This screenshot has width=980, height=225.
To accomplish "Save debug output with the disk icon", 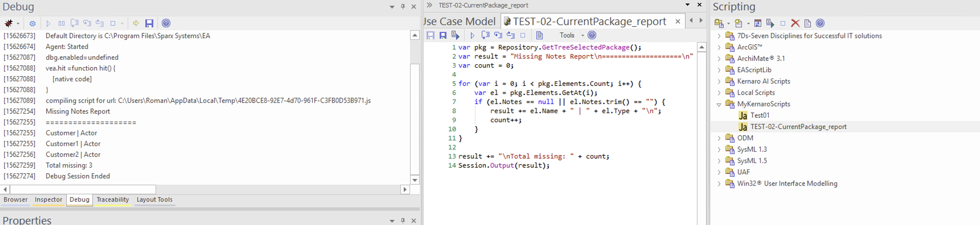I will 149,24.
